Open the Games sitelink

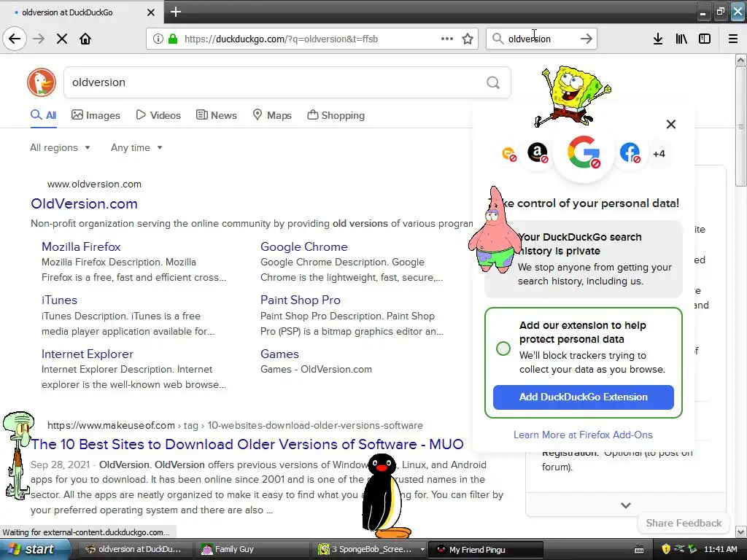click(x=279, y=354)
